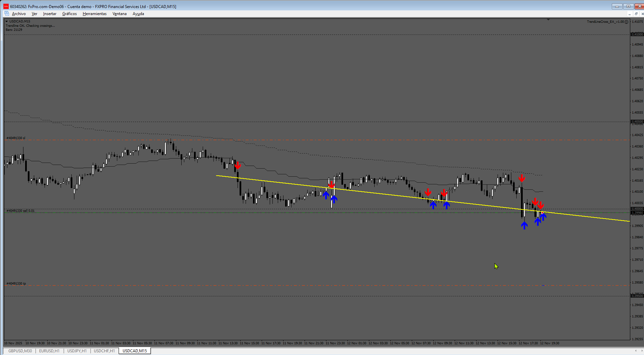644x355 pixels.
Task: Open the Herramientas menu
Action: 94,14
